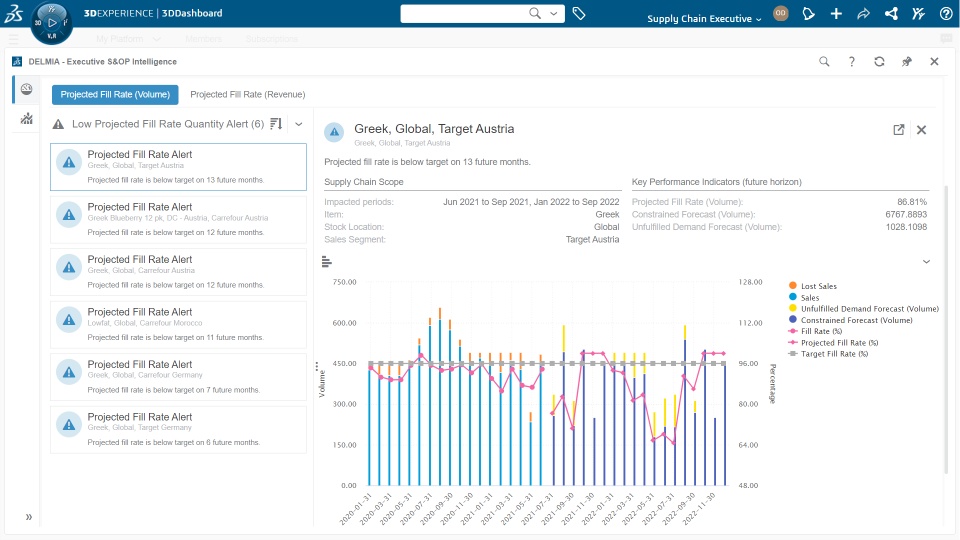This screenshot has width=960, height=540.
Task: Click the chart drag handle dots
Action: point(317,367)
